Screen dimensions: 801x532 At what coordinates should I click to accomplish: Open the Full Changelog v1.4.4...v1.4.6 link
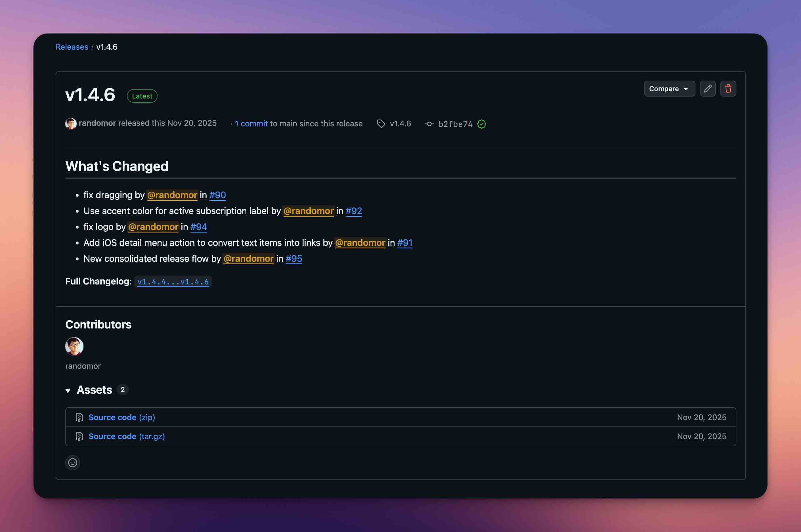pos(173,281)
